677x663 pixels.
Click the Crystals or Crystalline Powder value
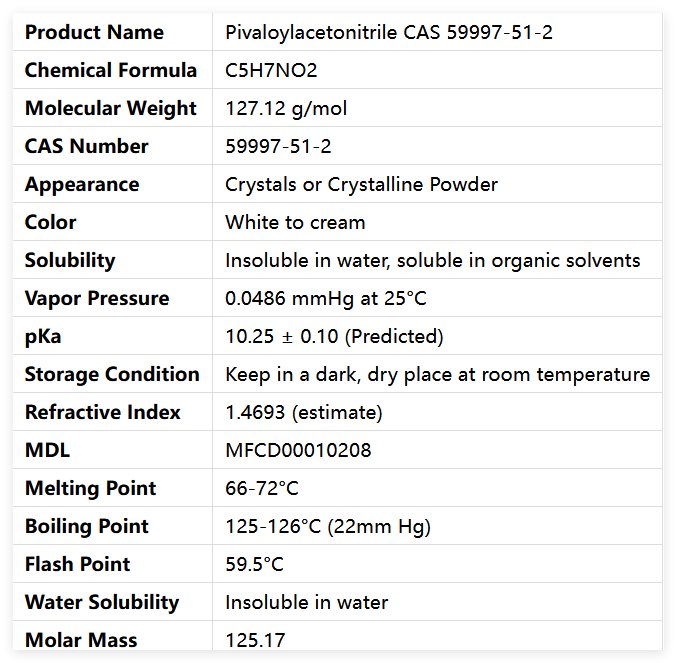[x=361, y=184]
